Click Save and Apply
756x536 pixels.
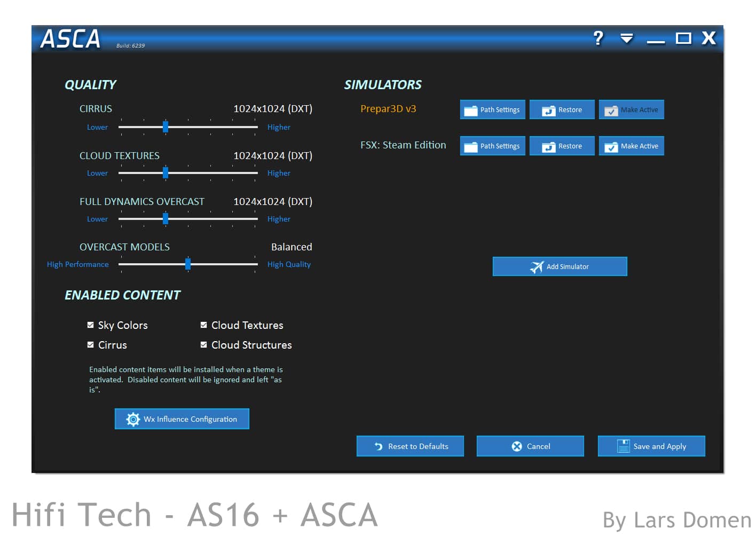point(651,446)
